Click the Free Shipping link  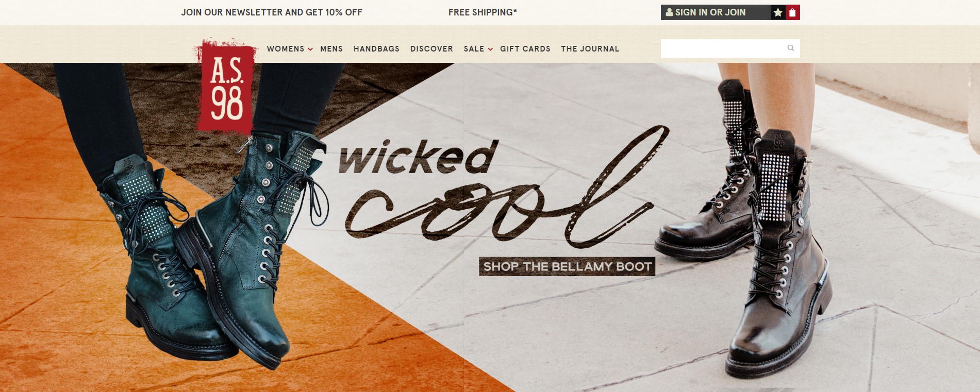(483, 12)
